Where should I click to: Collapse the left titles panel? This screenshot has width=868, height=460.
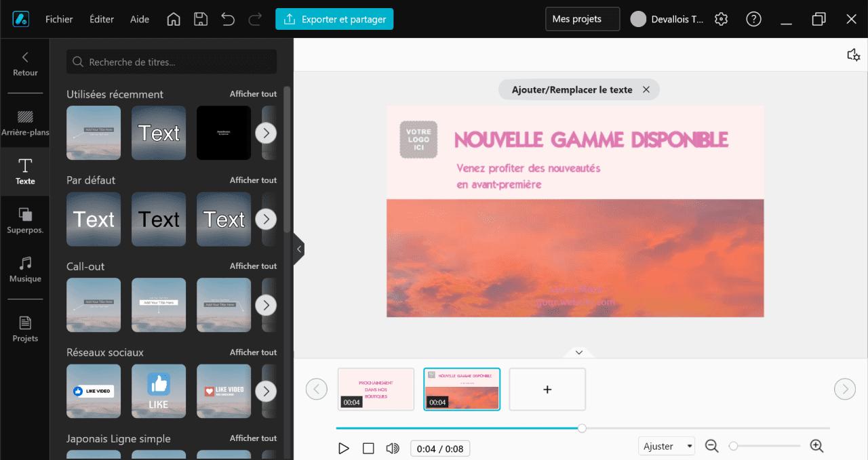click(x=298, y=249)
